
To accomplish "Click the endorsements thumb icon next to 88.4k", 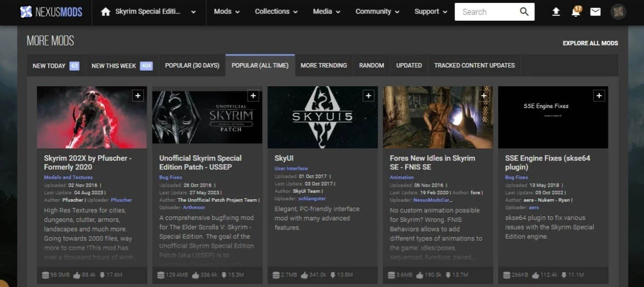I will (x=77, y=275).
